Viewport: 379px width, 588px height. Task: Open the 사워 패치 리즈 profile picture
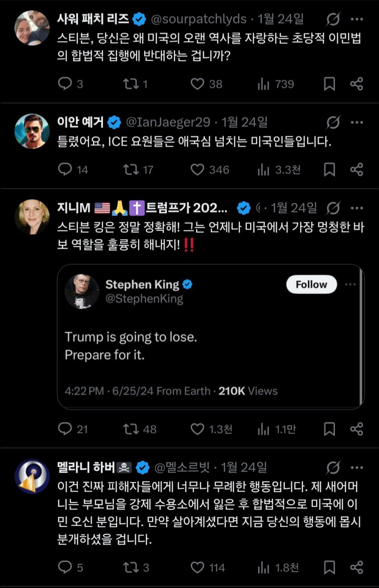(32, 28)
